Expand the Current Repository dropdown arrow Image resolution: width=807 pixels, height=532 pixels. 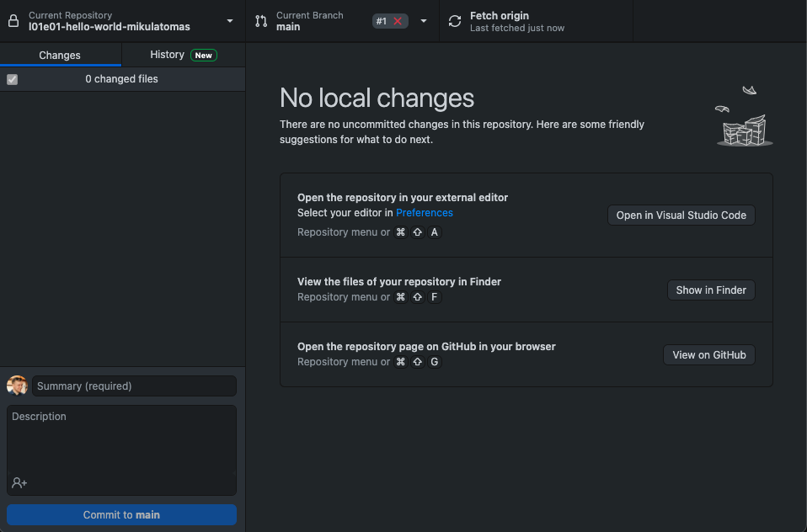[x=230, y=21]
